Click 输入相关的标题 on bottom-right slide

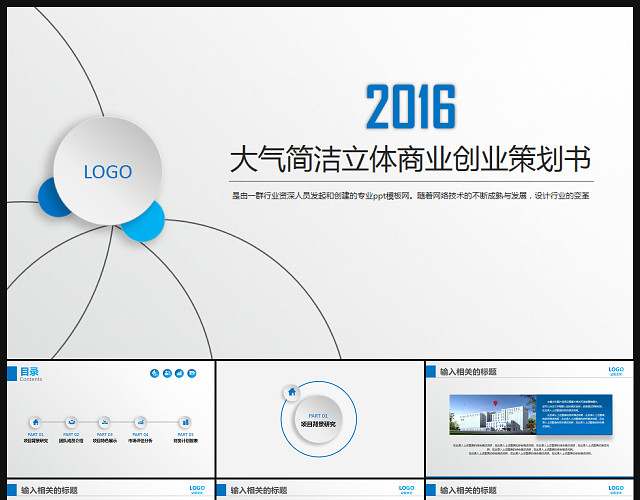pos(468,491)
